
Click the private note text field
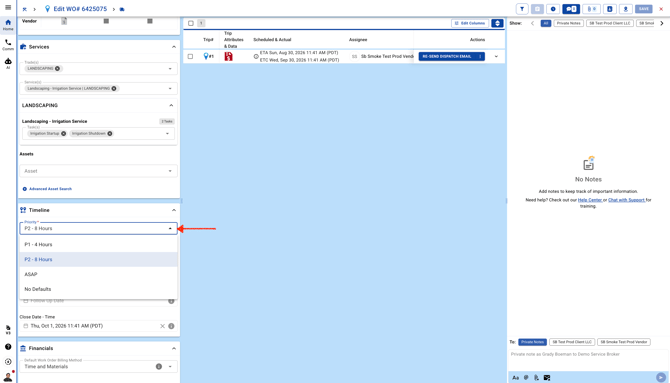(x=588, y=359)
